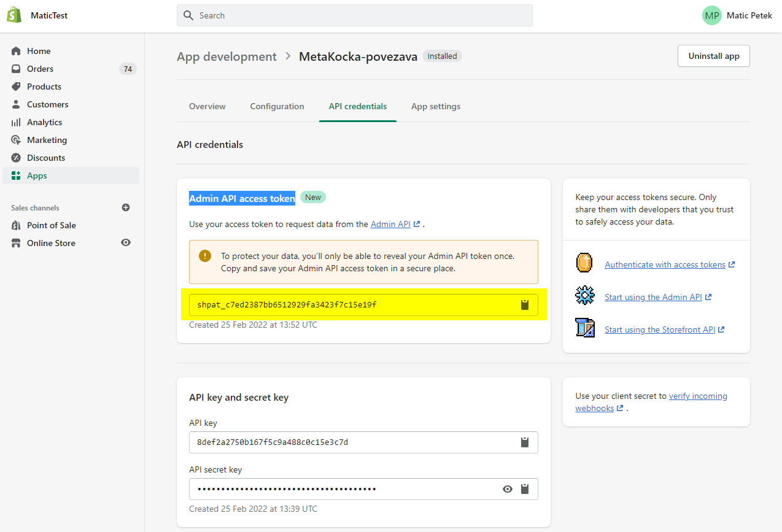Click the gear Admin API icon

pyautogui.click(x=585, y=295)
